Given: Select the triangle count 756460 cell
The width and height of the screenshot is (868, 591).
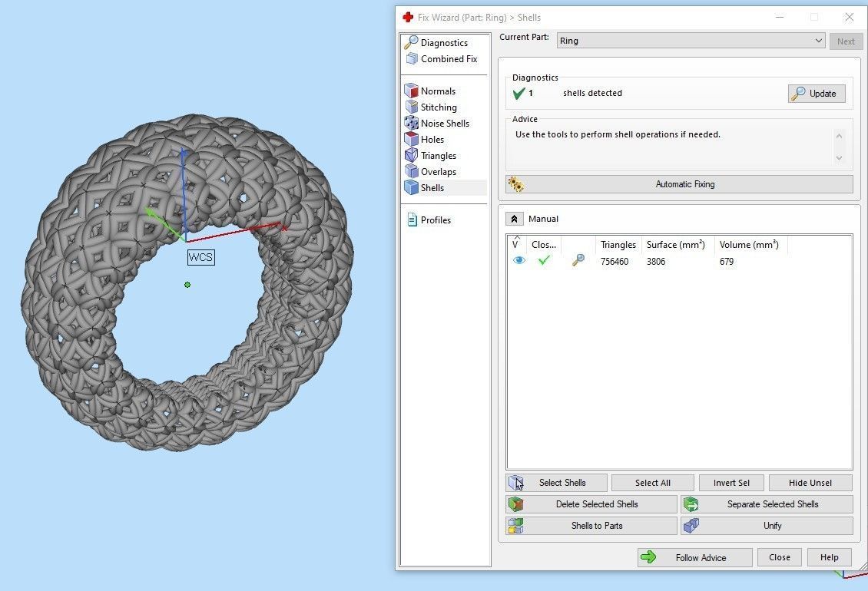Looking at the screenshot, I should [x=615, y=261].
